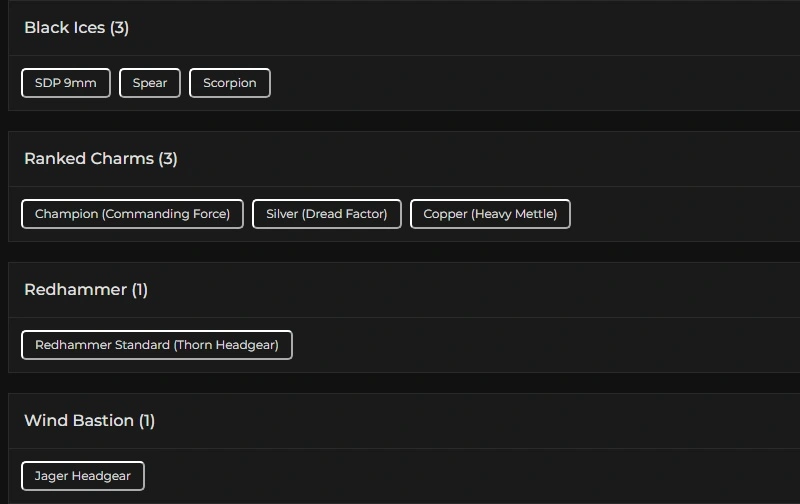Click the (3) count beside Black Ices
This screenshot has height=504, width=800.
[120, 28]
